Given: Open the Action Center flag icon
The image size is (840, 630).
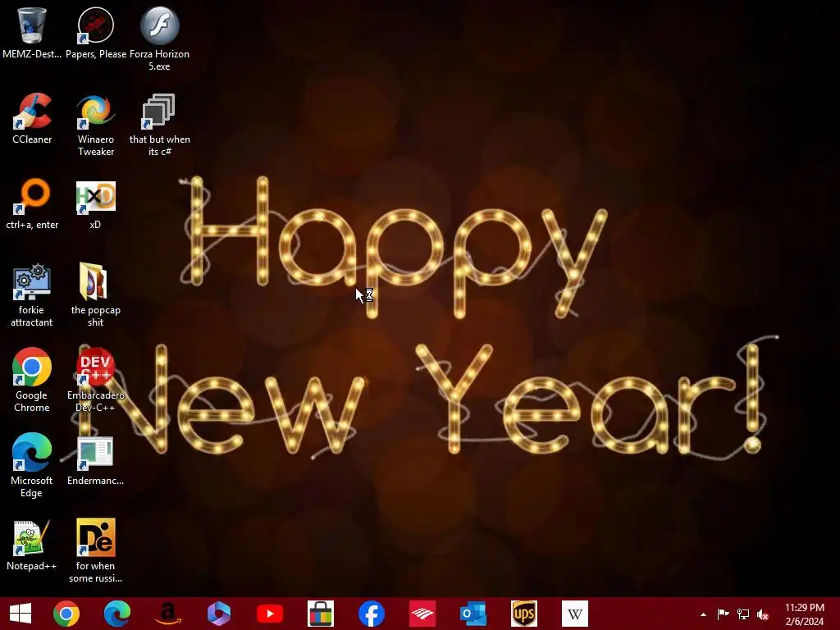Looking at the screenshot, I should pyautogui.click(x=723, y=614).
